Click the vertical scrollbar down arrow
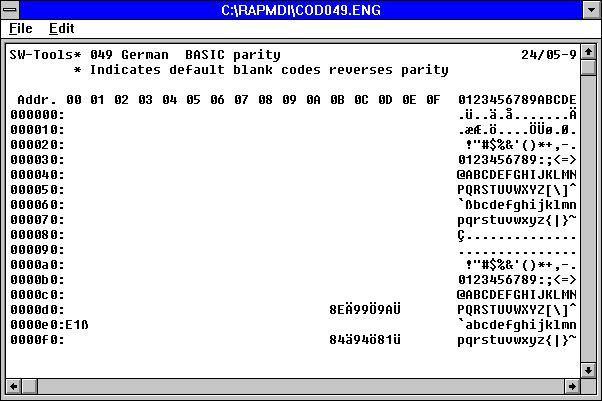 [588, 370]
